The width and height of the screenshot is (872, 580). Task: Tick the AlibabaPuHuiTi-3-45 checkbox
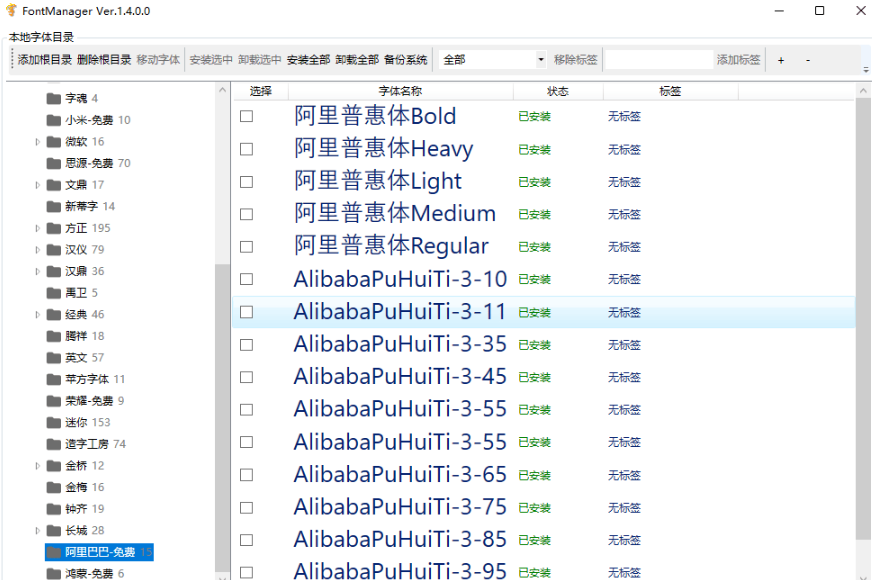tap(246, 377)
